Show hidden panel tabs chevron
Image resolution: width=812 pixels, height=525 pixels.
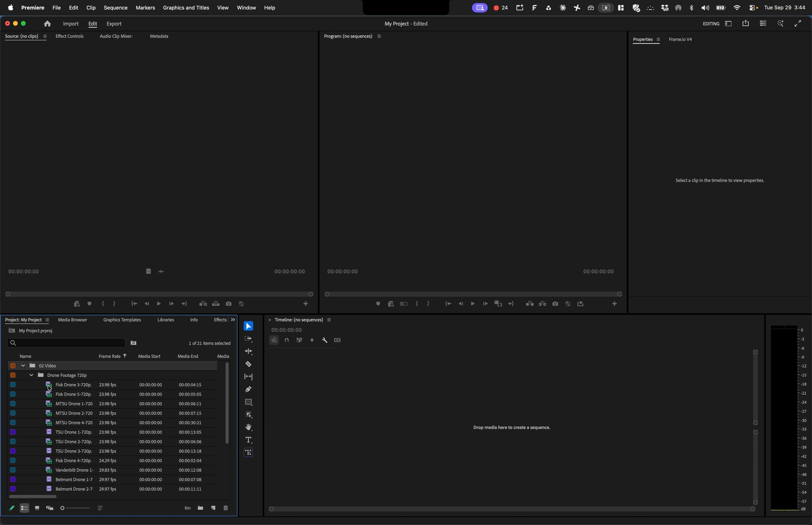(x=233, y=320)
